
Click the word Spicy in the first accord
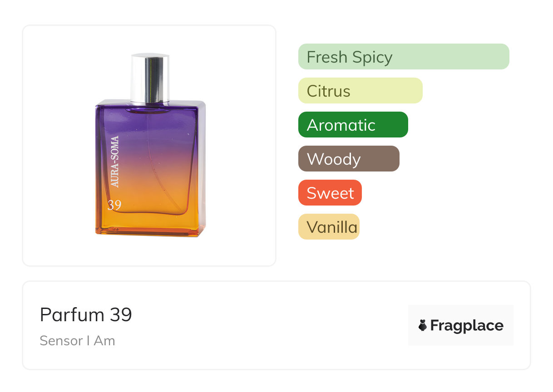pos(370,58)
